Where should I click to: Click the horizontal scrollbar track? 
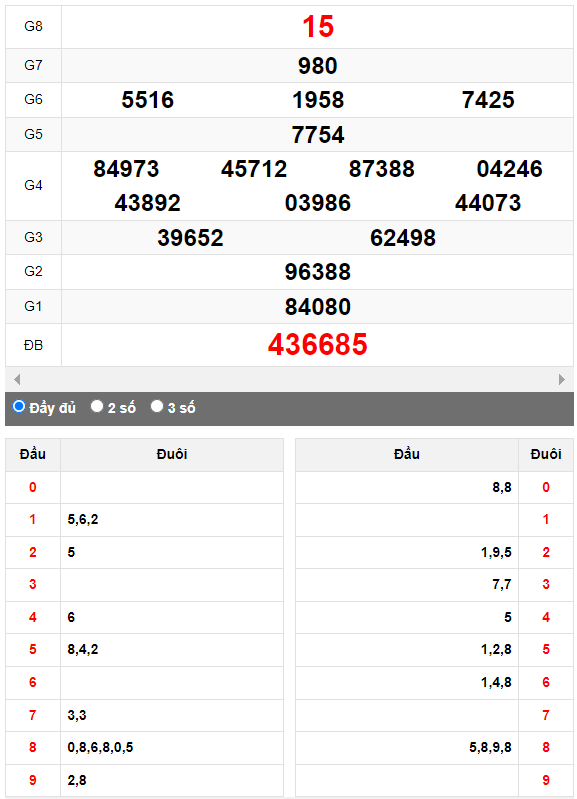(289, 379)
